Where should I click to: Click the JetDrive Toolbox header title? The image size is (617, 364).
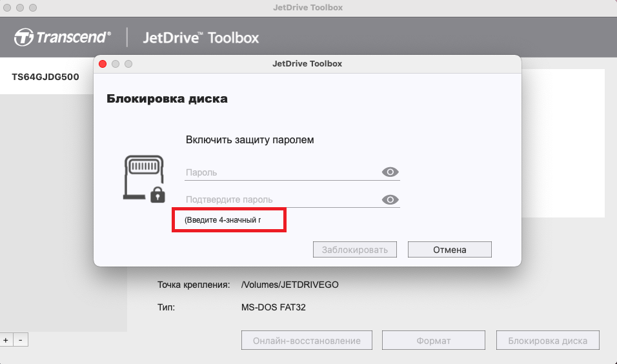click(201, 37)
